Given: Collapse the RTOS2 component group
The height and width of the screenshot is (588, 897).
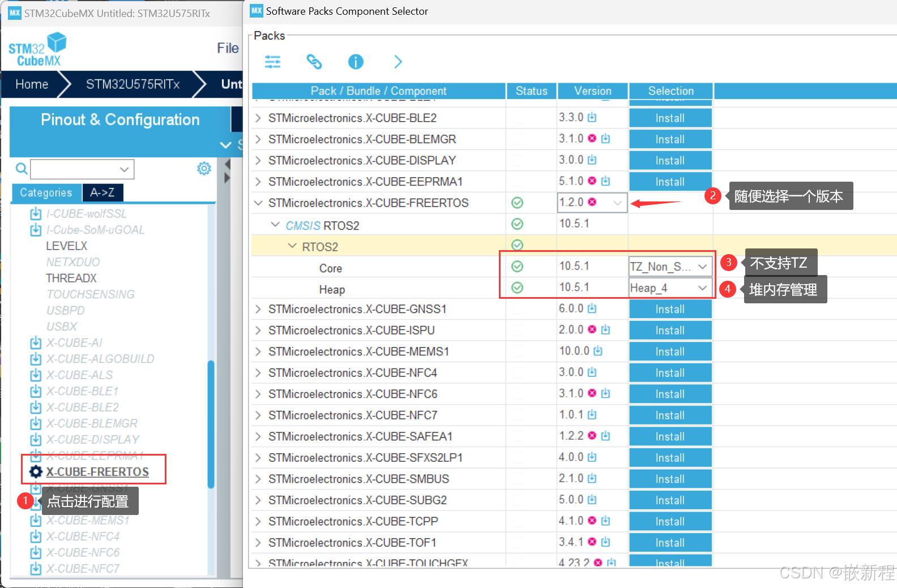Looking at the screenshot, I should click(x=293, y=246).
